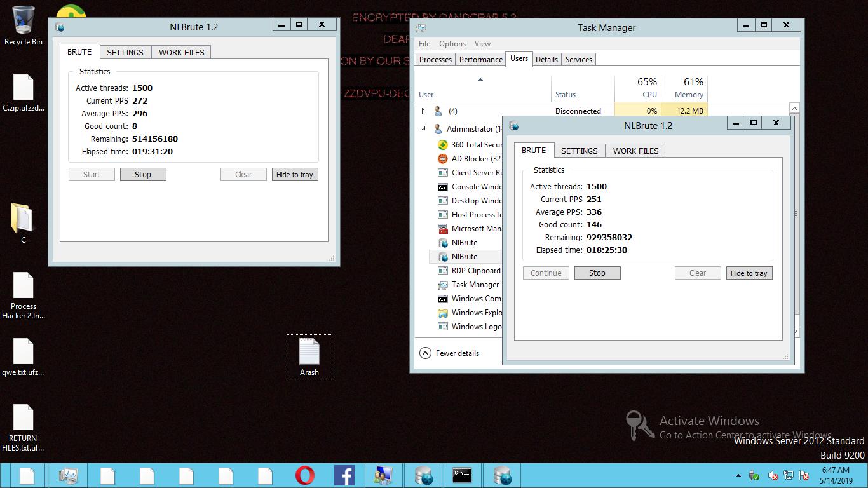Click the Microsoft Management process icon
This screenshot has height=488, width=868.
click(443, 229)
